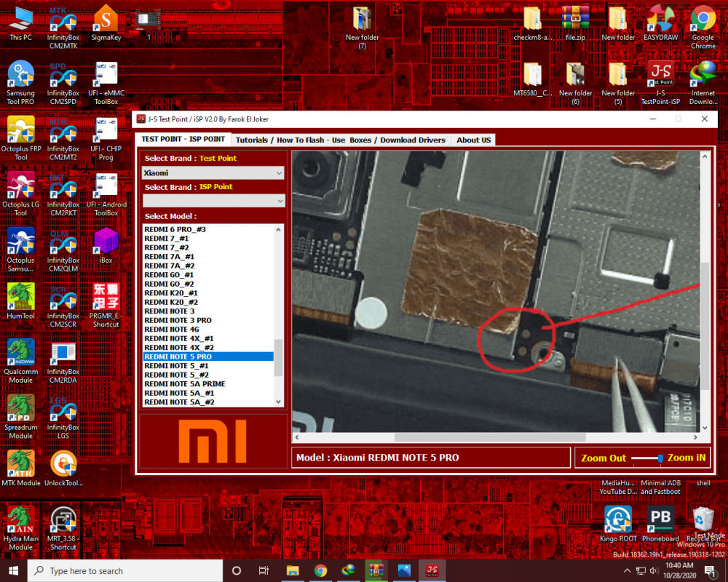This screenshot has height=582, width=728.
Task: Open Phoneboard desktop icon
Action: 660,525
